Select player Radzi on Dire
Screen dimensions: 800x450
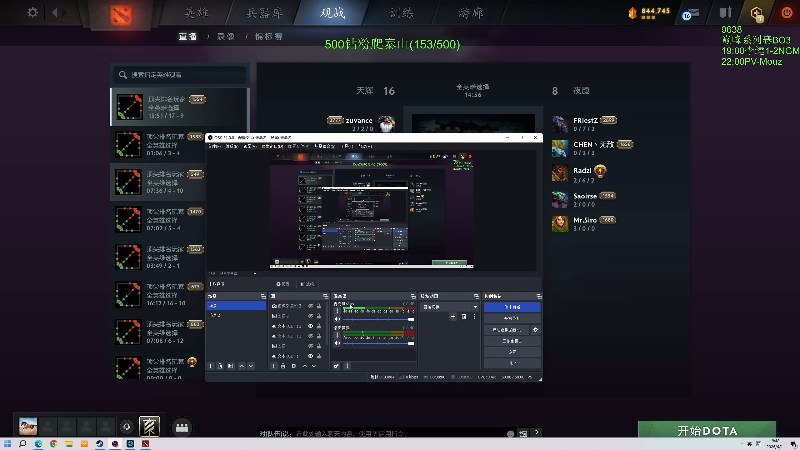(x=582, y=171)
